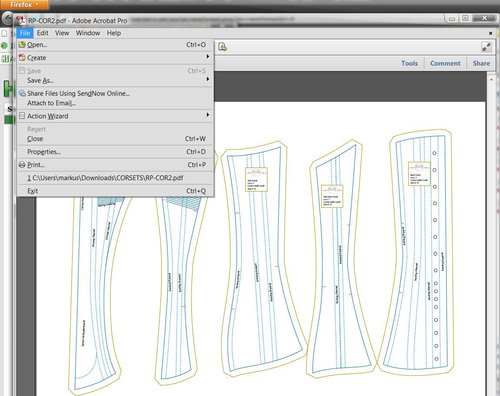The width and height of the screenshot is (500, 396).
Task: Expand the Action Wizard arrow
Action: (208, 115)
